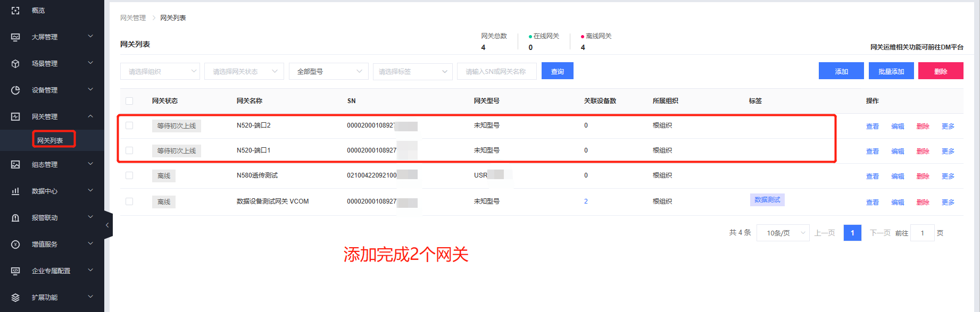Click the 扩展功能 layers icon
Screen dimensions: 980x312
pos(15,298)
